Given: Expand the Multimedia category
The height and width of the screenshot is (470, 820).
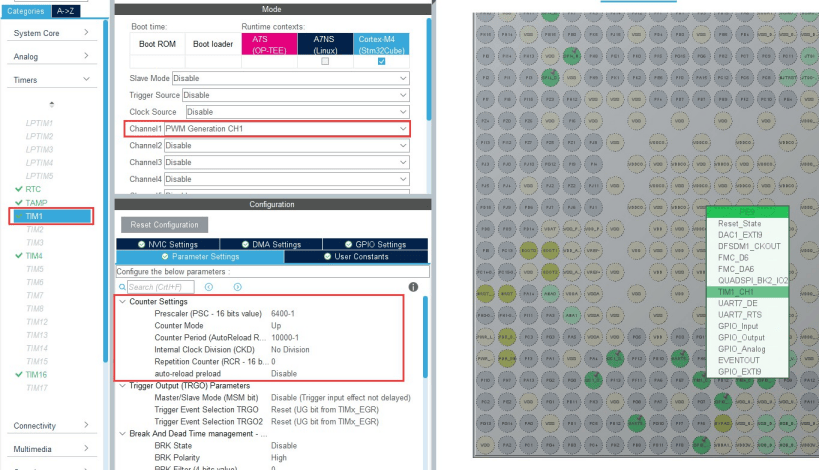Looking at the screenshot, I should (x=51, y=449).
